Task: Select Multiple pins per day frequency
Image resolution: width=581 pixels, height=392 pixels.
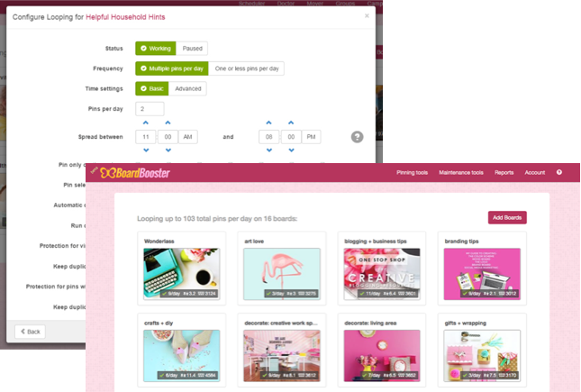Action: (172, 68)
